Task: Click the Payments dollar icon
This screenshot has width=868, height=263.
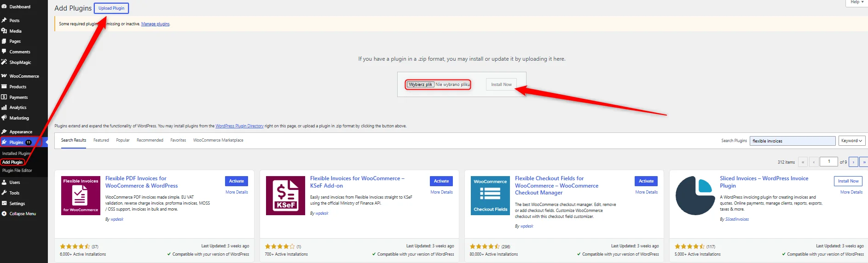Action: pos(4,97)
